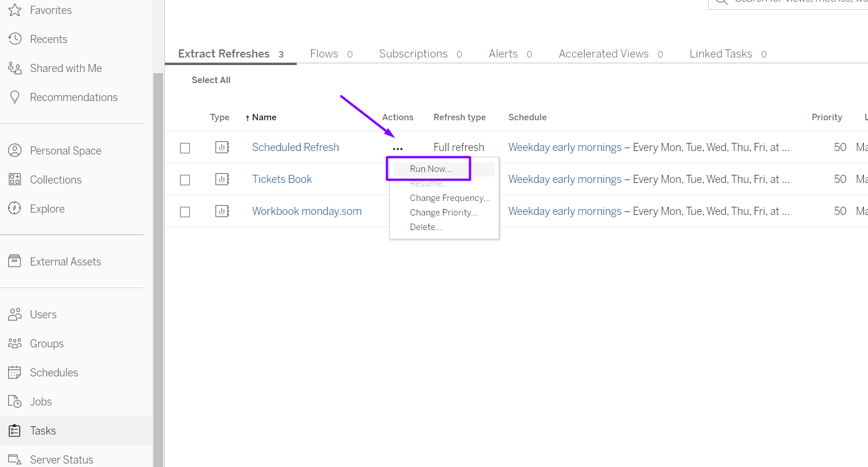Open actions ellipsis for Scheduled Refresh

[398, 149]
